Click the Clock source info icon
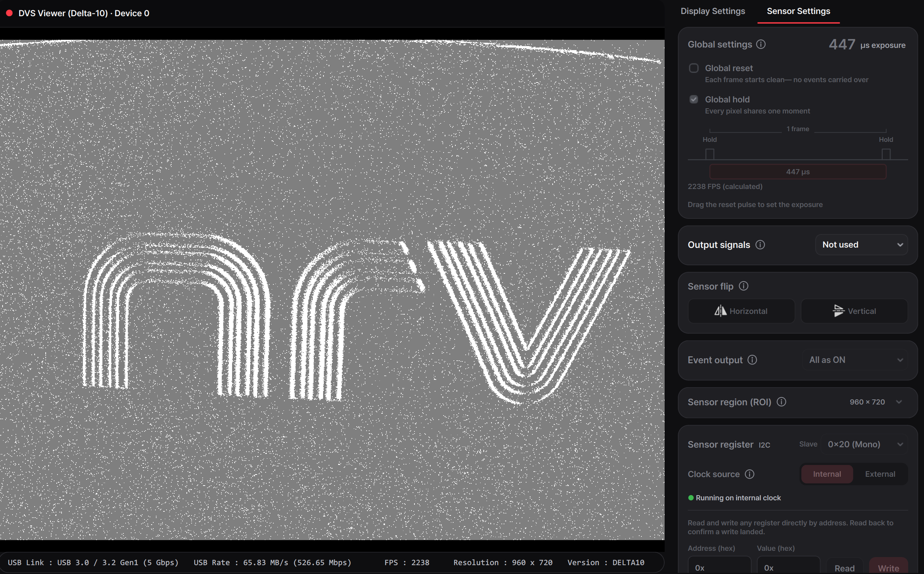 (x=749, y=474)
